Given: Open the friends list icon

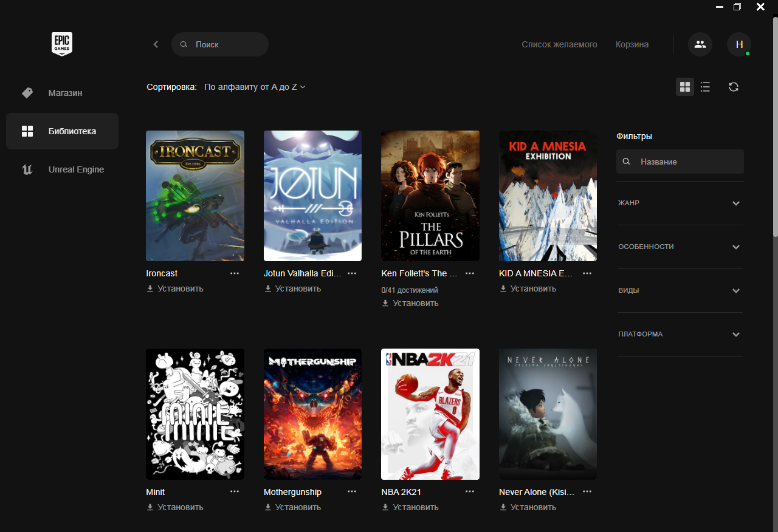Looking at the screenshot, I should (x=700, y=44).
